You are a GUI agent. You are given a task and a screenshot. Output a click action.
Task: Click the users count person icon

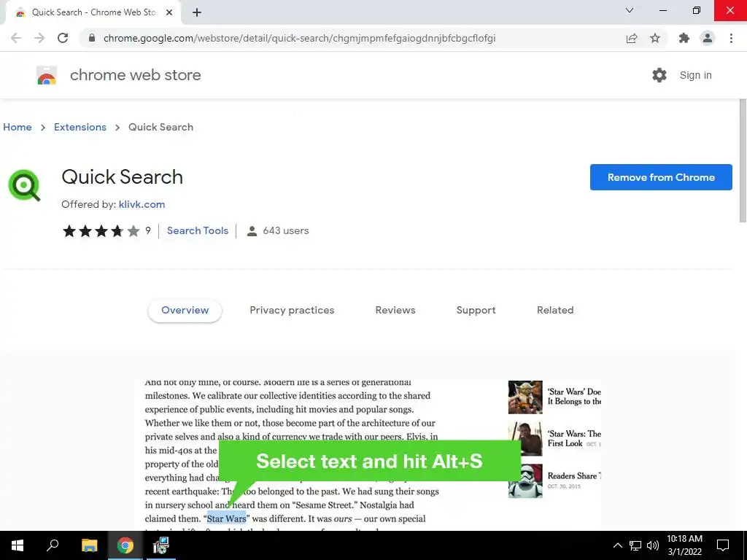coord(252,231)
